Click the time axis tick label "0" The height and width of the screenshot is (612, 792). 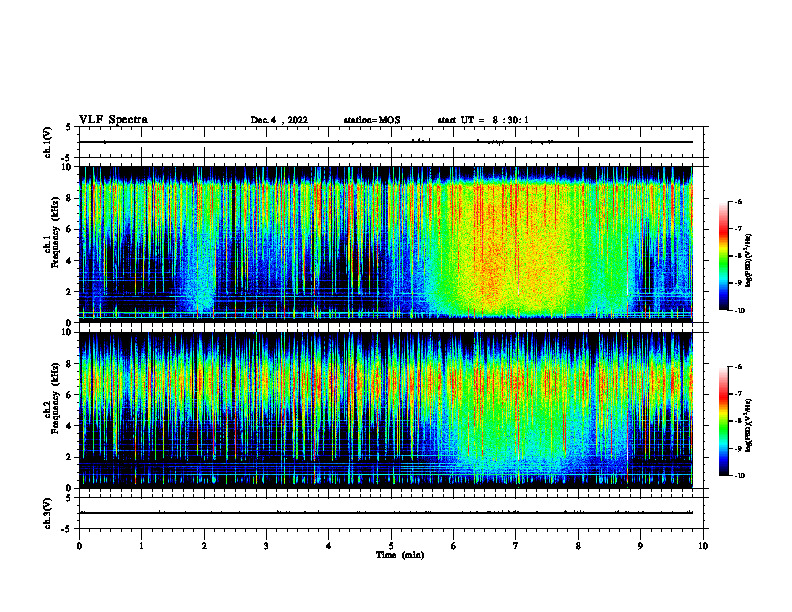tap(79, 546)
